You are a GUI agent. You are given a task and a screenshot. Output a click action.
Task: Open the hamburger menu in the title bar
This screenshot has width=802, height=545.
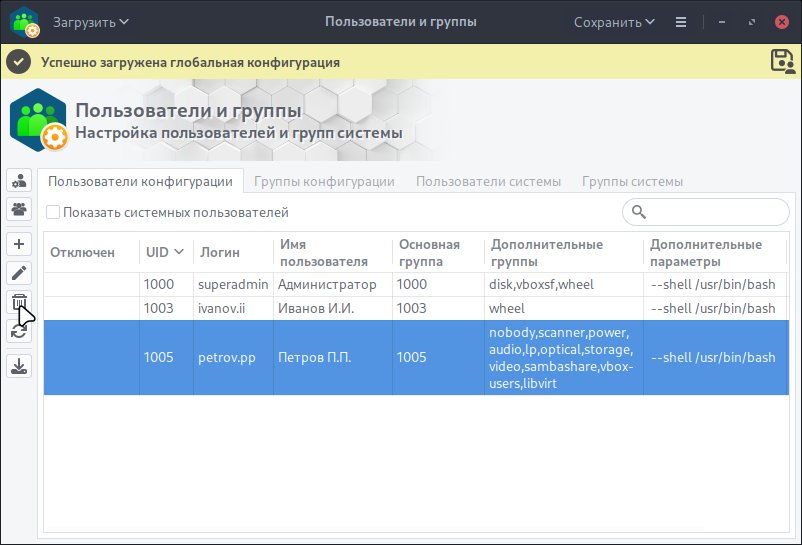pyautogui.click(x=680, y=22)
